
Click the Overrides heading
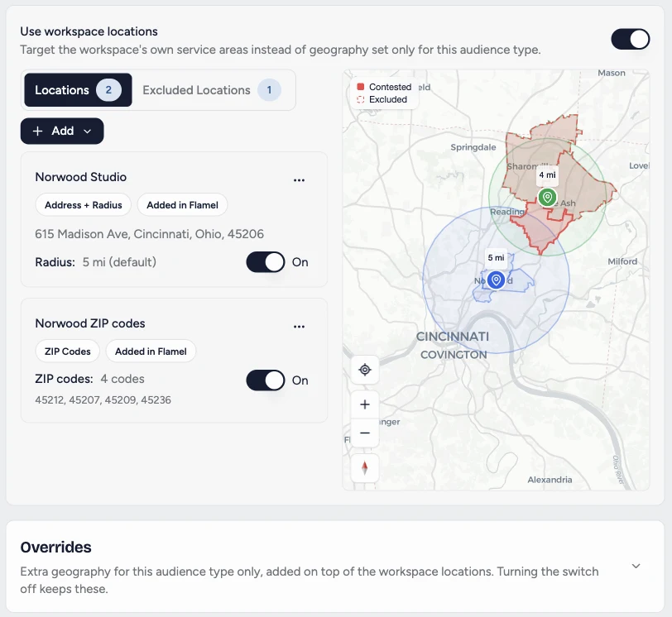pyautogui.click(x=55, y=548)
